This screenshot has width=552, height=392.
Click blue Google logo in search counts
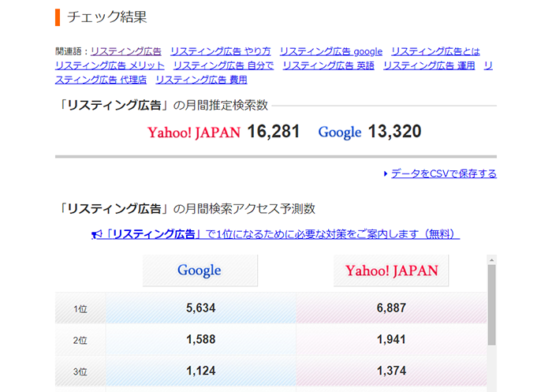pyautogui.click(x=340, y=133)
